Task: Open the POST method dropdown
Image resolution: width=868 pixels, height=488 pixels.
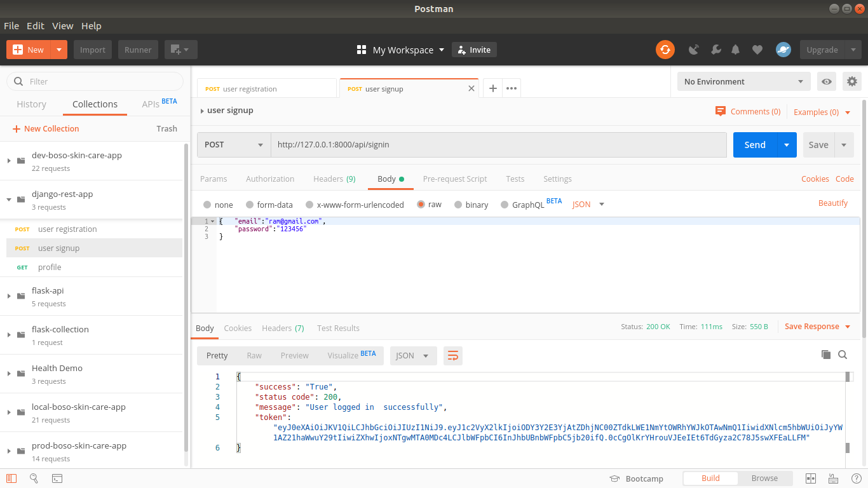Action: pyautogui.click(x=234, y=145)
